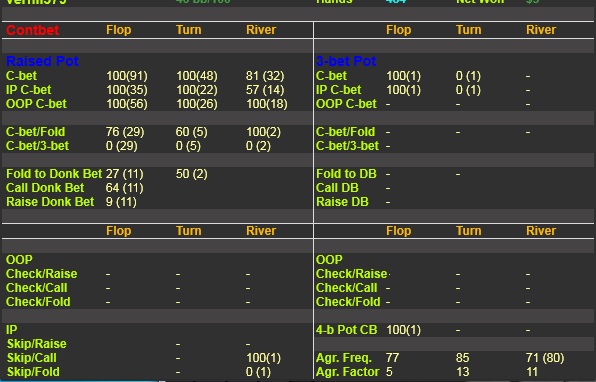Select the blue 'Raised Pot' heading
Viewport: 596px width, 382px height.
tap(42, 61)
